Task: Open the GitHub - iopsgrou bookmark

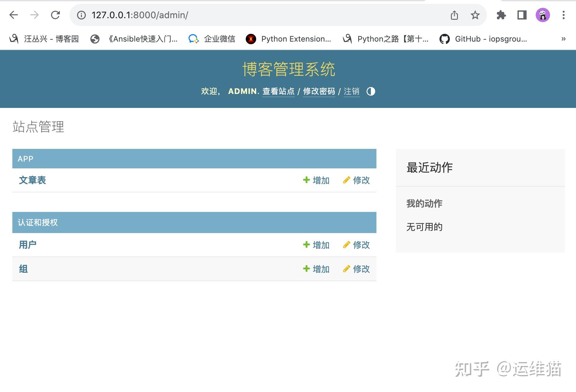Action: [x=483, y=39]
